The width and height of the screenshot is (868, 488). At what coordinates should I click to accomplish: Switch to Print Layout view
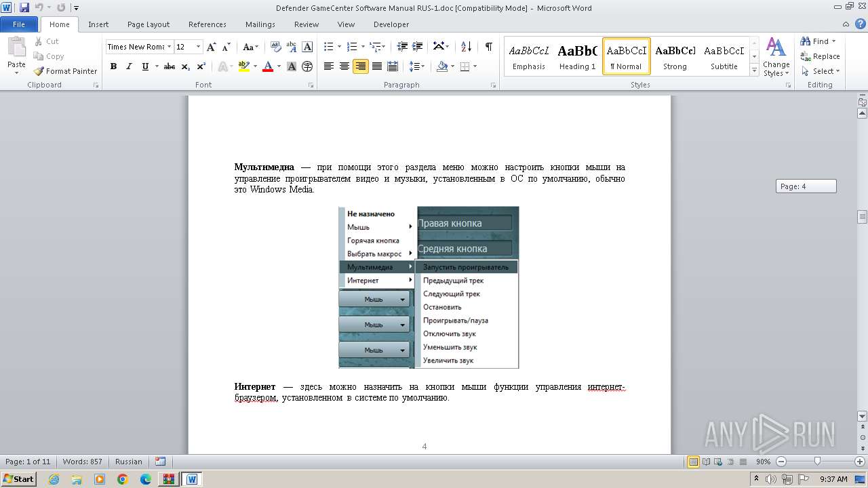tap(694, 462)
